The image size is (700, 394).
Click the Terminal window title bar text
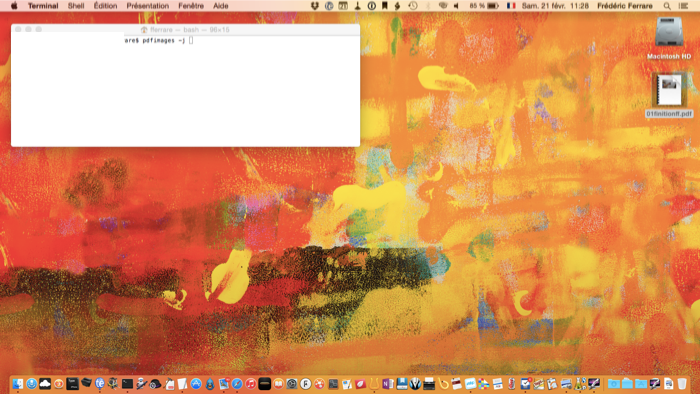coord(190,29)
